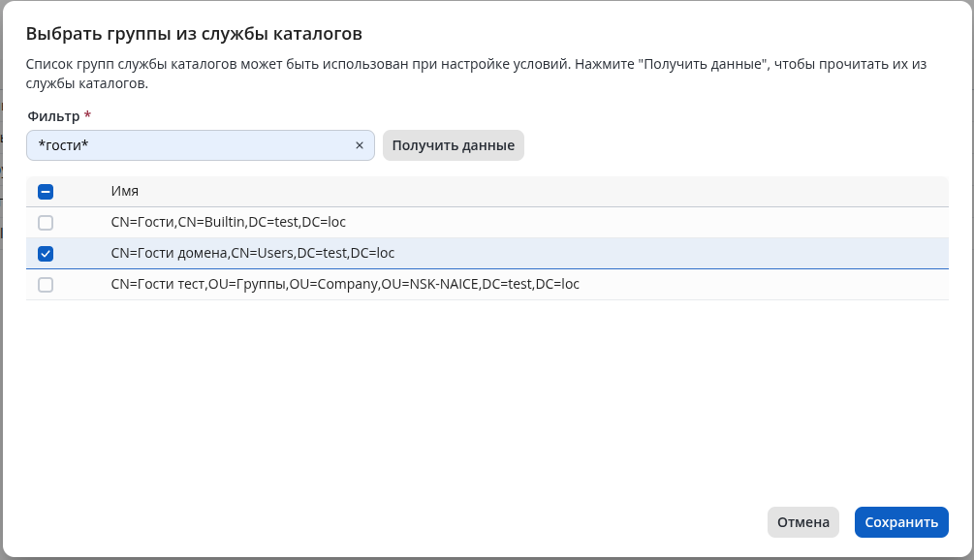Clear the filter field with the X icon
The image size is (974, 560).
(360, 145)
